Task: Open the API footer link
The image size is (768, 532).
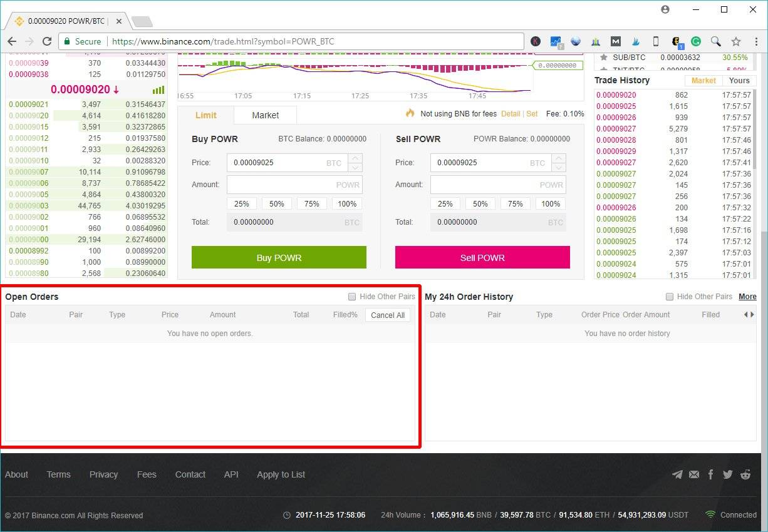Action: click(x=231, y=474)
